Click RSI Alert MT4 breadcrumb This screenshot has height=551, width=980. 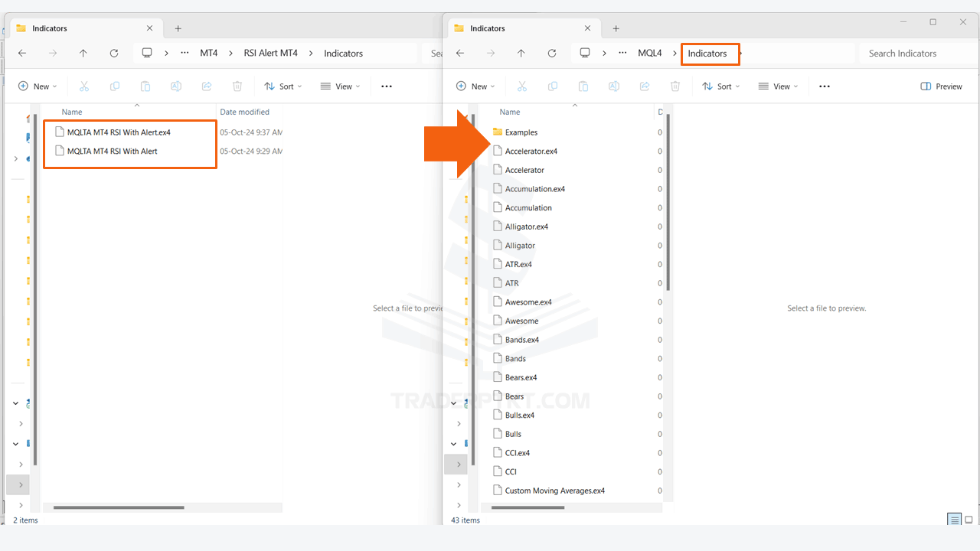pos(271,54)
